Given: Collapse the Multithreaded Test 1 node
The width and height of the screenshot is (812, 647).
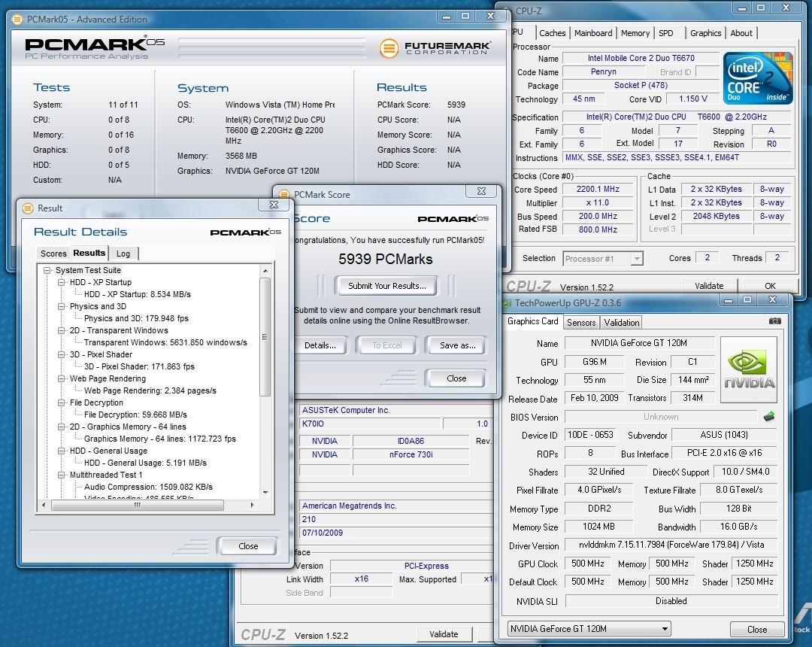Looking at the screenshot, I should tap(62, 475).
